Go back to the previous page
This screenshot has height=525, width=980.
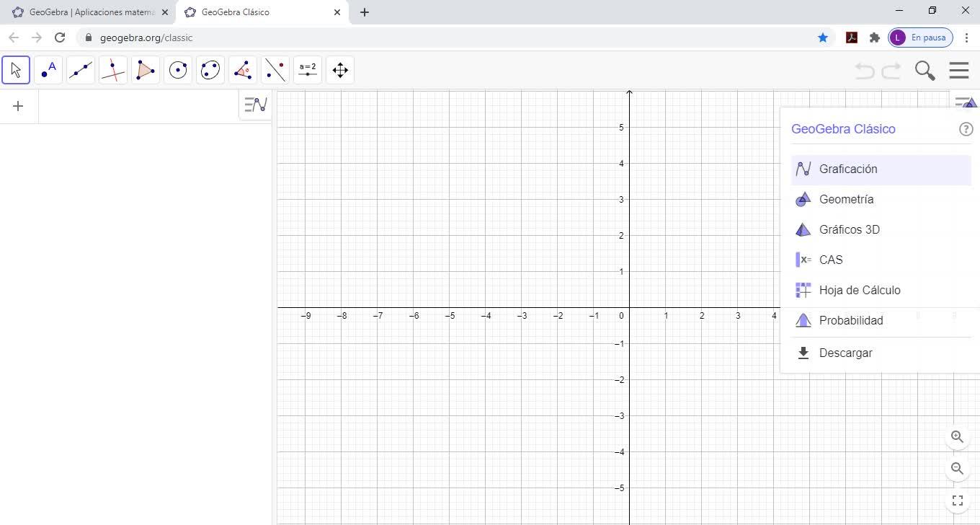coord(14,37)
